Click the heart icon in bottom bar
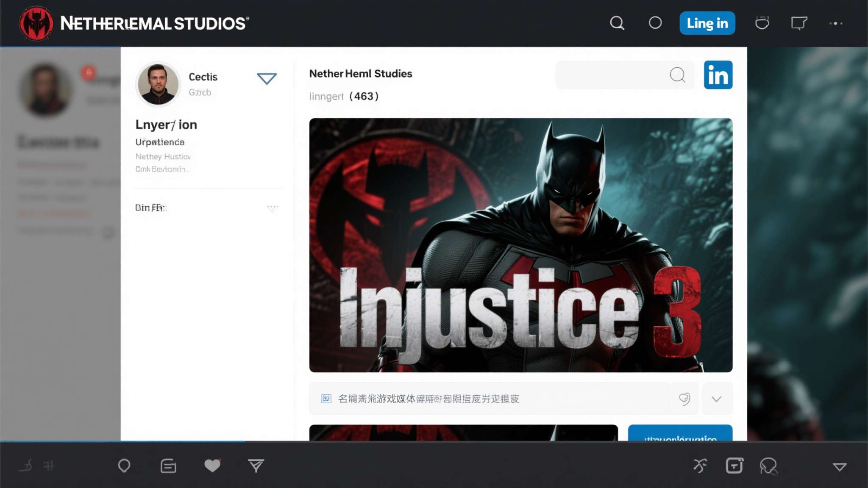This screenshot has width=868, height=488. point(212,466)
